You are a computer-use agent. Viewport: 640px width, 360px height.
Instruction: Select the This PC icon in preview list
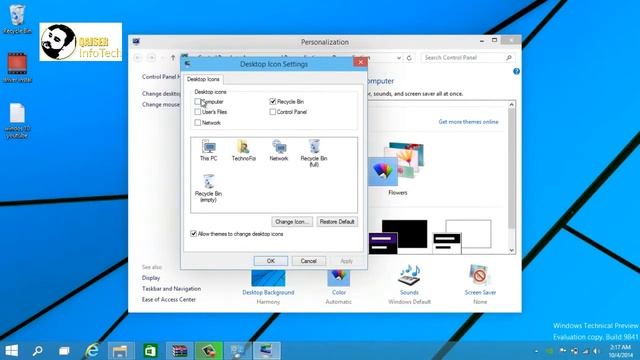(209, 150)
